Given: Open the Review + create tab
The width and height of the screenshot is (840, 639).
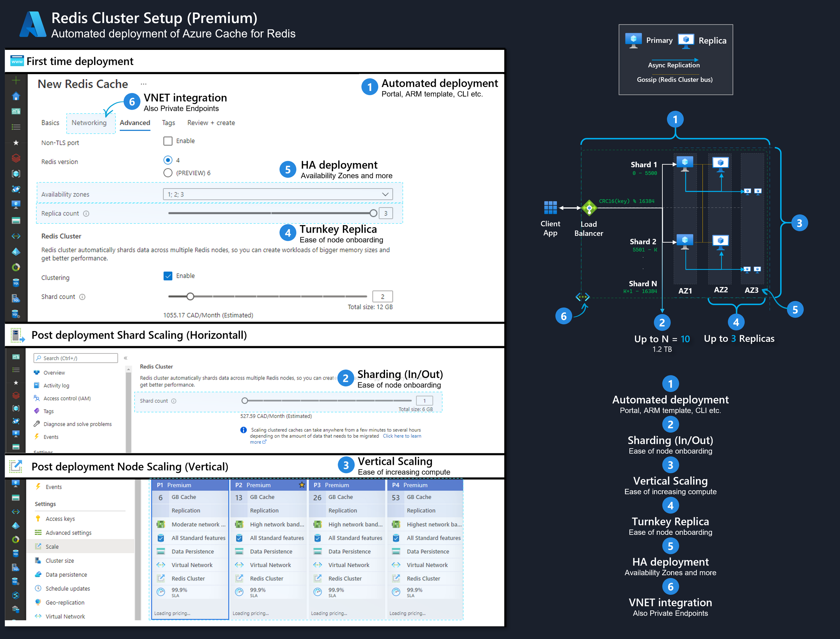Looking at the screenshot, I should click(x=211, y=122).
